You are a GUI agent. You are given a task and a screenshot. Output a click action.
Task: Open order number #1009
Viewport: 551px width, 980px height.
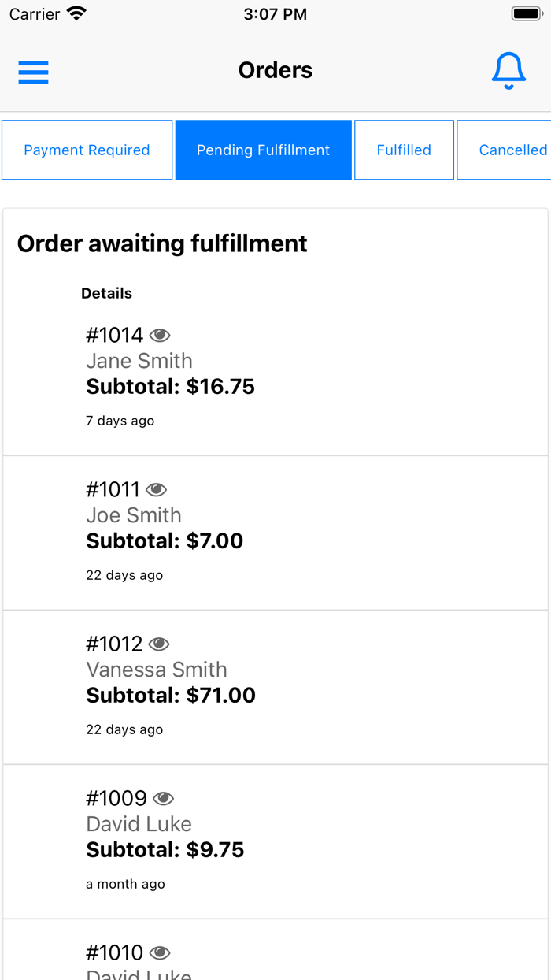[116, 799]
